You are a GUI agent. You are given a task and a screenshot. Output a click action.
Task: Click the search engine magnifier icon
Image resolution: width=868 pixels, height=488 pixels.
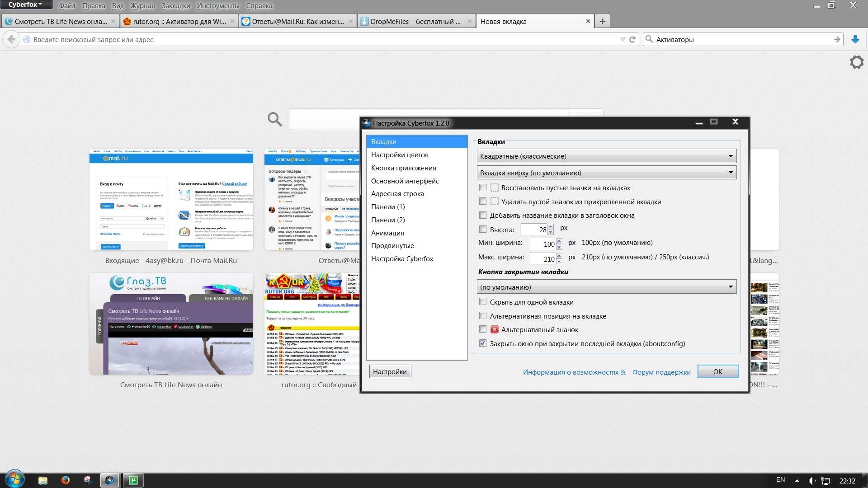pyautogui.click(x=649, y=39)
